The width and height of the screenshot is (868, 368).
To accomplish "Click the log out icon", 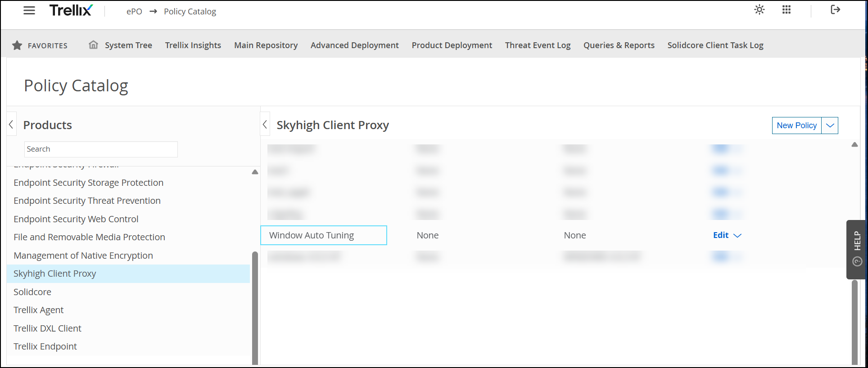I will pyautogui.click(x=836, y=9).
